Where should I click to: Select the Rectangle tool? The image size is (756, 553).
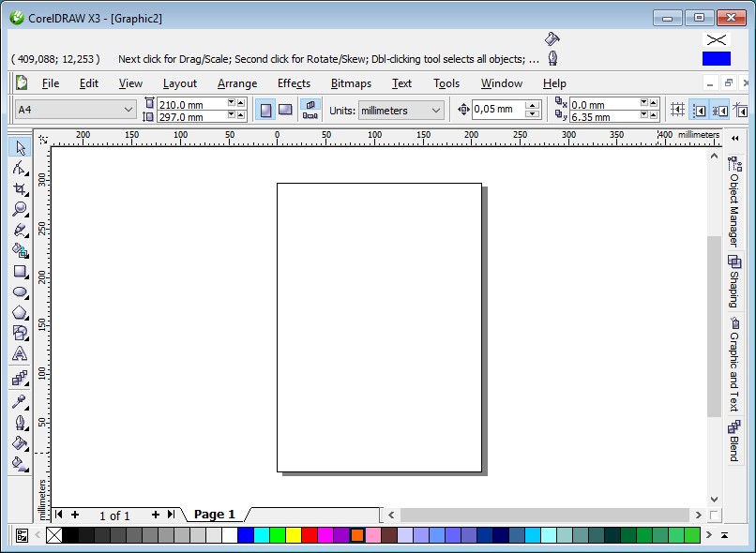[20, 271]
